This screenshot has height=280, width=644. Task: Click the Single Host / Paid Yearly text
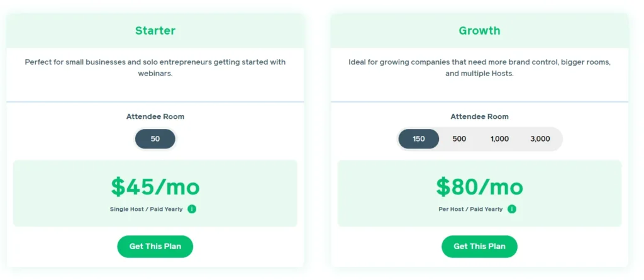pyautogui.click(x=146, y=209)
